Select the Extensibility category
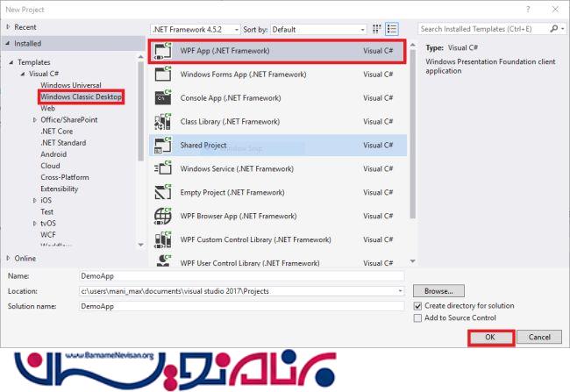Image resolution: width=570 pixels, height=392 pixels. [60, 189]
